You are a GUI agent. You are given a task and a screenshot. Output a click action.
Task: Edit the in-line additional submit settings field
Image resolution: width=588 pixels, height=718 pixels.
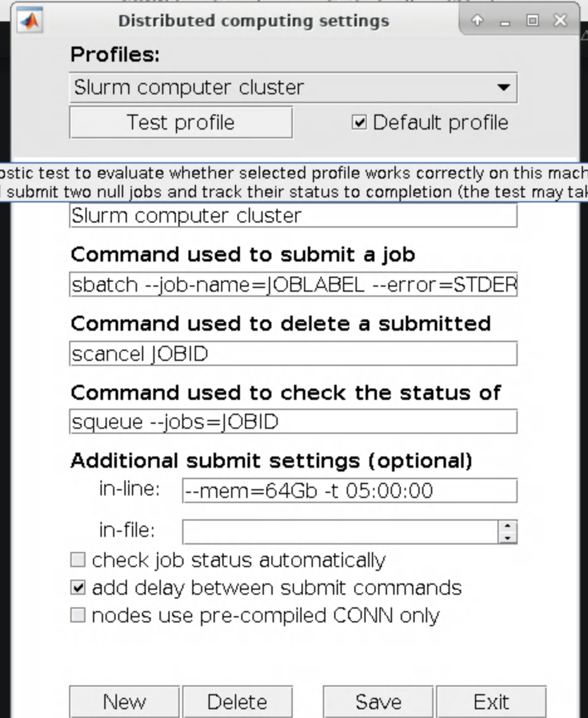click(x=349, y=490)
